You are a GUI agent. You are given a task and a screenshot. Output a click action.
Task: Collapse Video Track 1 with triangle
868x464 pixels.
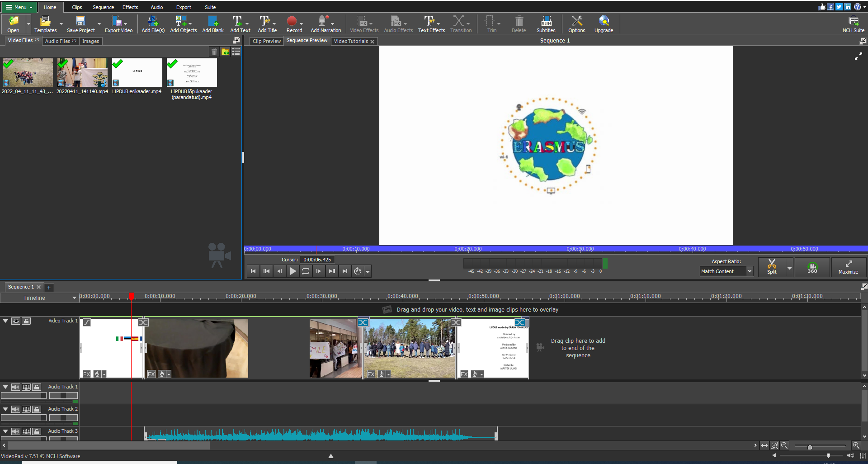5,321
